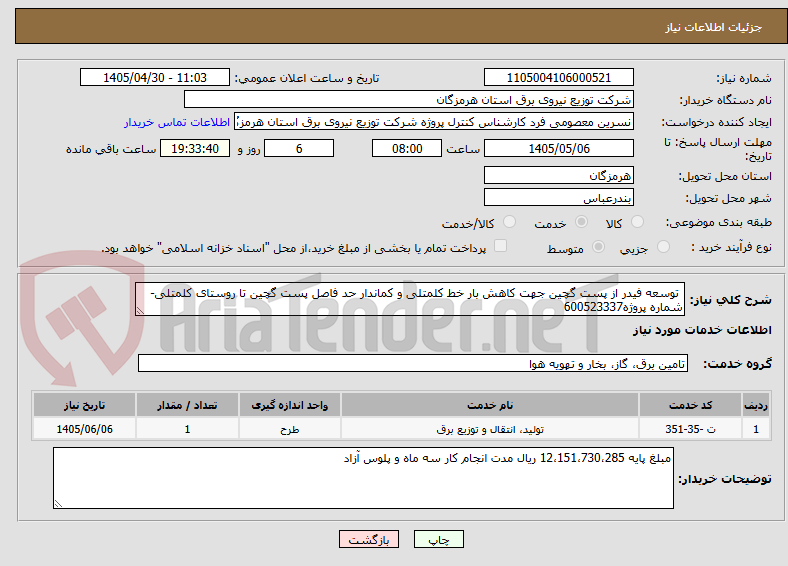Viewport: 788px width, 566px height.
Task: Click the province field هرمزگان
Action: pyautogui.click(x=558, y=175)
